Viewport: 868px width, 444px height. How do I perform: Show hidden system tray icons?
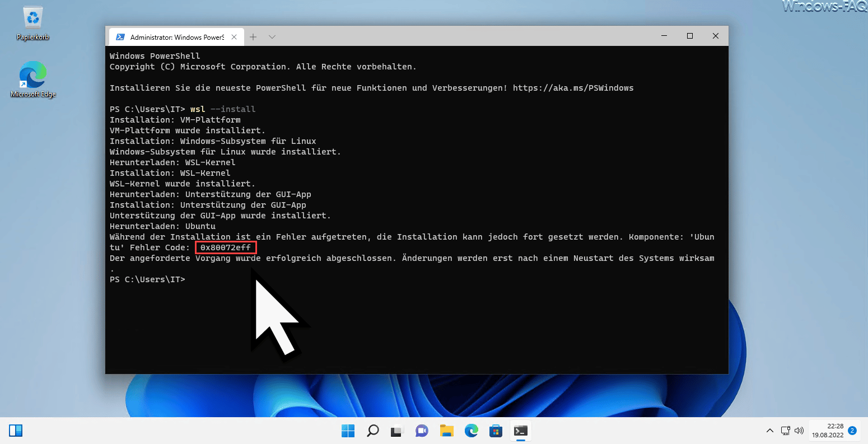(770, 431)
